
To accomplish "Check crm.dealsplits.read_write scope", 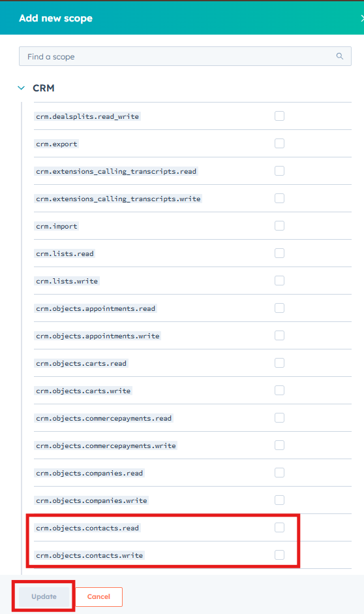I will coord(280,116).
